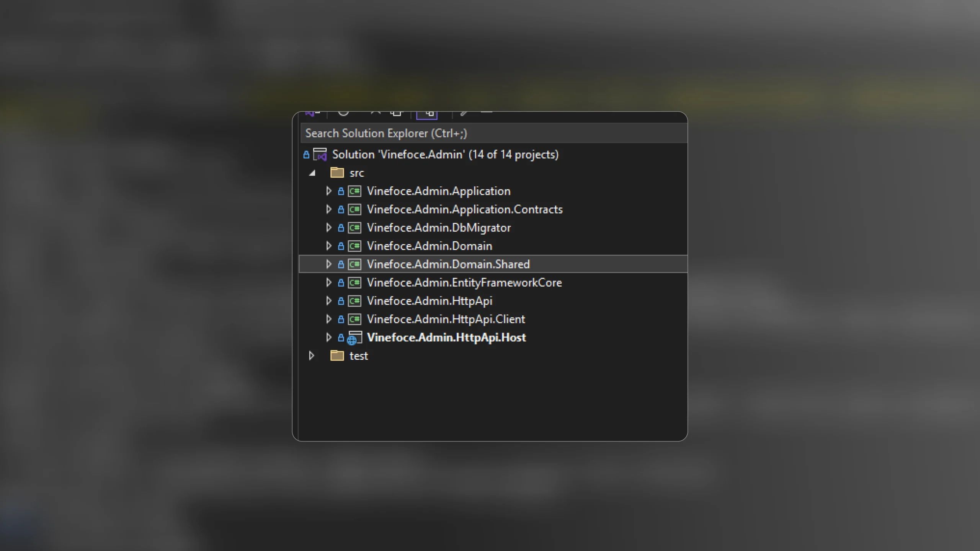The image size is (980, 551).
Task: Expand Vinefoce.Admin.HttpApi.Client arrow
Action: tap(328, 319)
